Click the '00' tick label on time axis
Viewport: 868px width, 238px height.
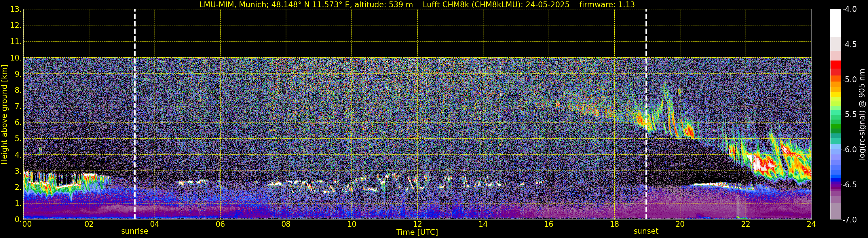coord(27,224)
